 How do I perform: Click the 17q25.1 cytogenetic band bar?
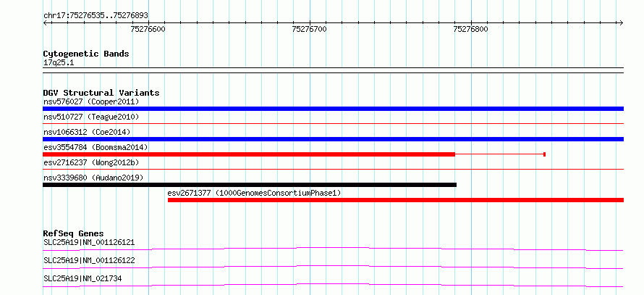tap(333, 70)
